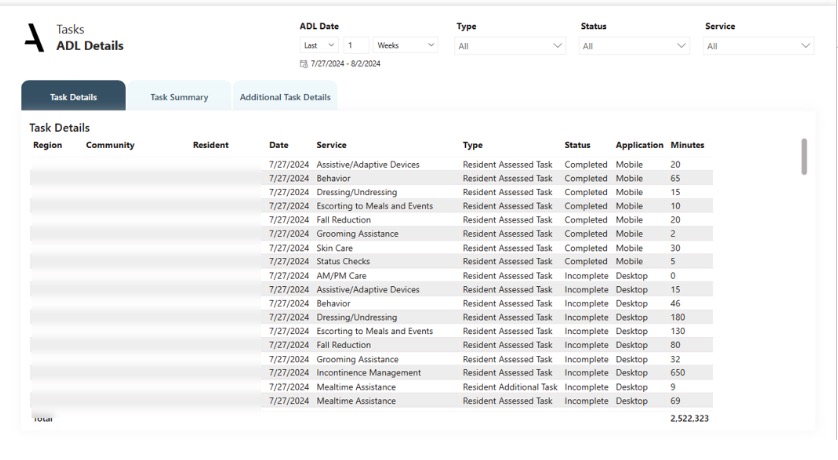Click the calendar icon next to date range

(304, 64)
